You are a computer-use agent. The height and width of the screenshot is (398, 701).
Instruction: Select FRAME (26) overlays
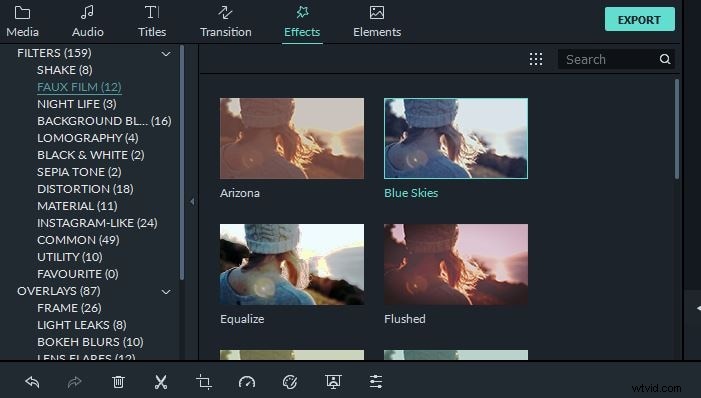(x=69, y=308)
